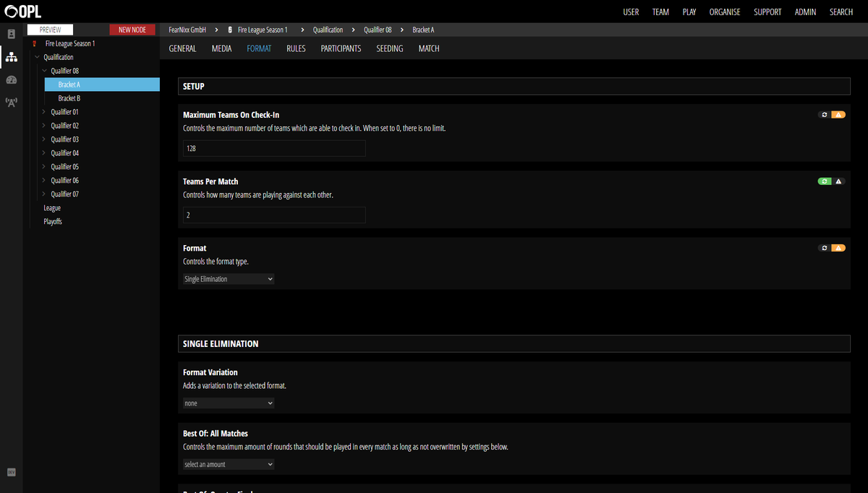Open the ID badge sidebar icon
Screen dimensions: 868x493
(x=11, y=34)
